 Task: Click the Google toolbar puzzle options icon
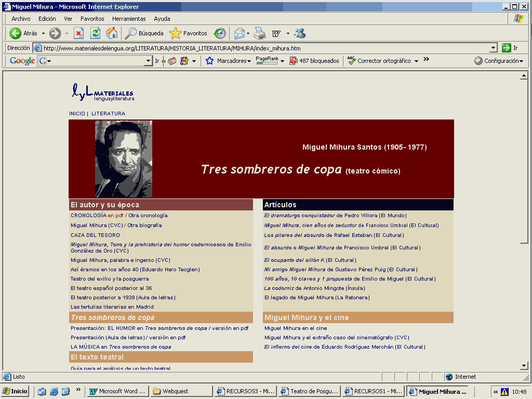pyautogui.click(x=184, y=61)
